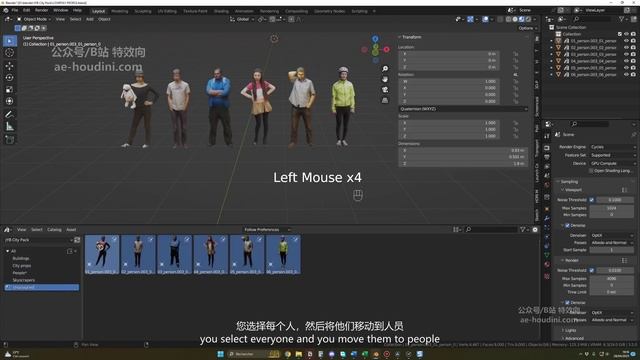Open the HB City Pack library dropdown
Image resolution: width=640 pixels, height=360 pixels.
(x=39, y=240)
